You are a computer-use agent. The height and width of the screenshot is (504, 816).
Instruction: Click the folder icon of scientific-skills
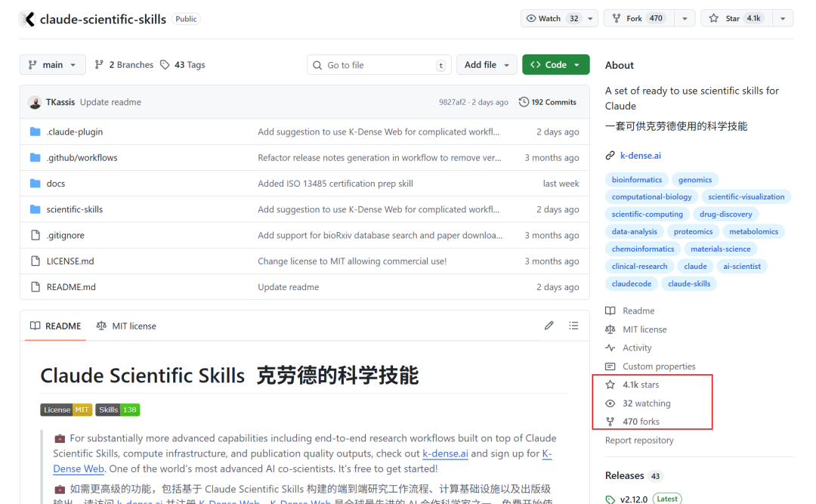click(35, 209)
